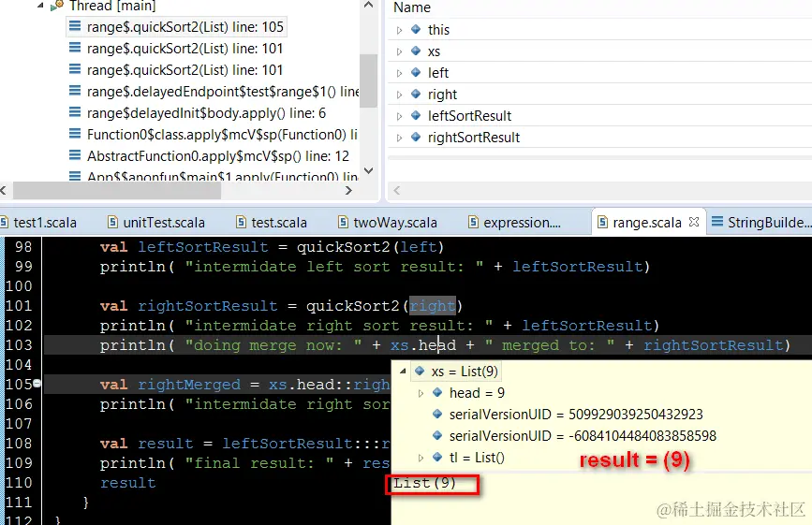Close the range.scala tab
The height and width of the screenshot is (525, 812).
pos(694,222)
